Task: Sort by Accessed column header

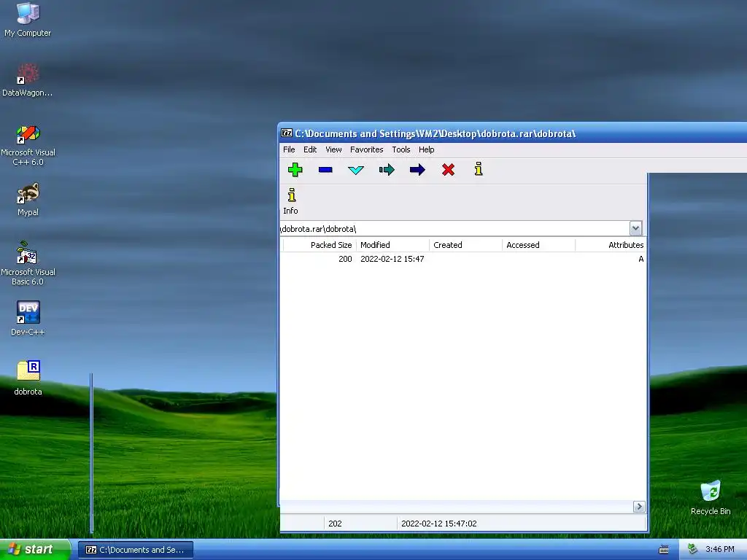Action: pyautogui.click(x=538, y=245)
